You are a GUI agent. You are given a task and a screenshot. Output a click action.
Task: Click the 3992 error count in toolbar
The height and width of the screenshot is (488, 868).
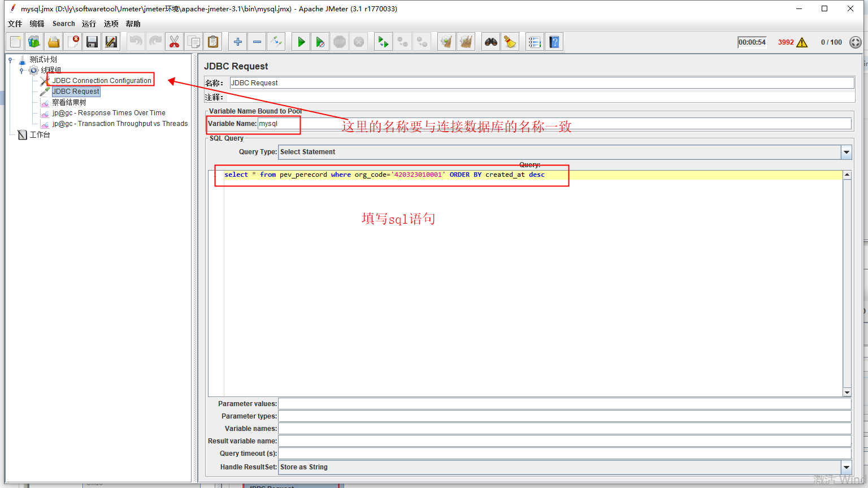coord(786,42)
